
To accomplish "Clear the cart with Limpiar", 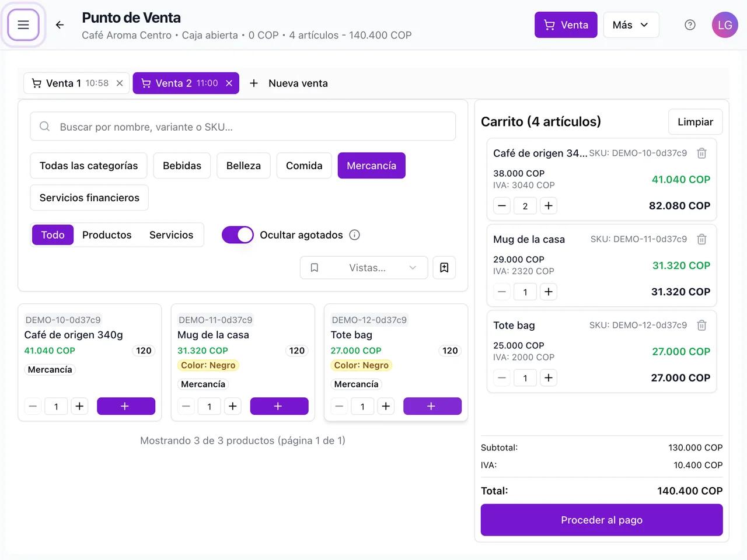I will coord(695,122).
